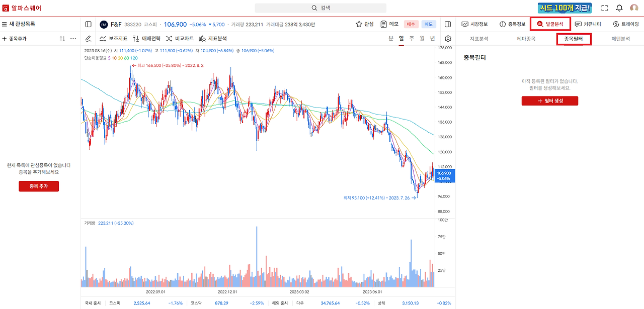Toggle right sidebar panel icon

[448, 24]
